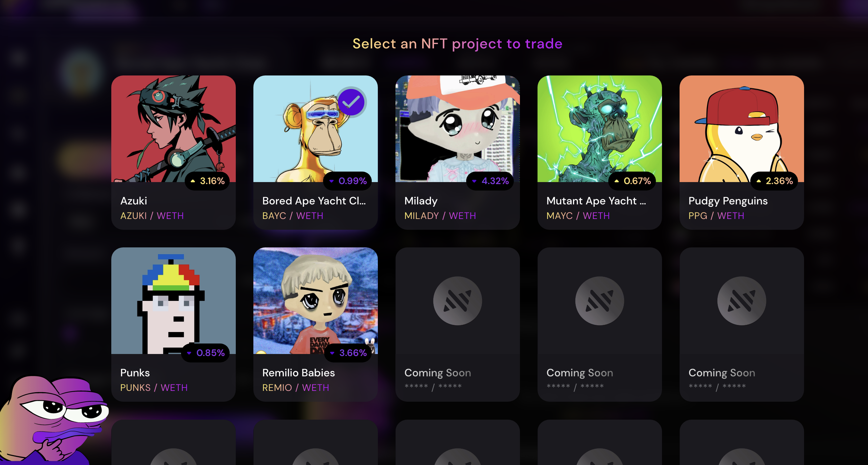
Task: Click the Azuki 3.16% price change badge
Action: coord(208,181)
